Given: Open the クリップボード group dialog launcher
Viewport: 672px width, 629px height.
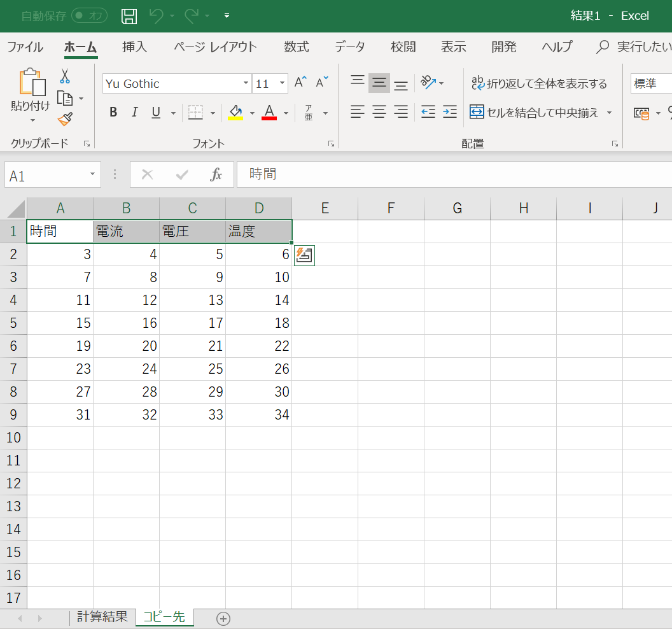Looking at the screenshot, I should (87, 144).
